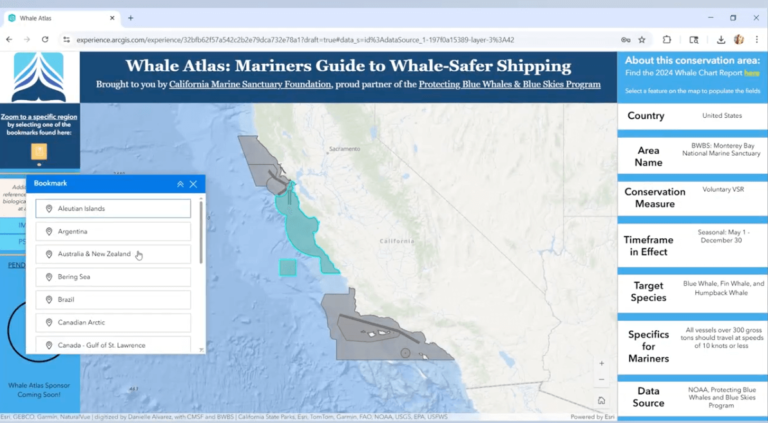Zoom in on the map
Viewport: 768px width, 423px height.
[x=601, y=364]
